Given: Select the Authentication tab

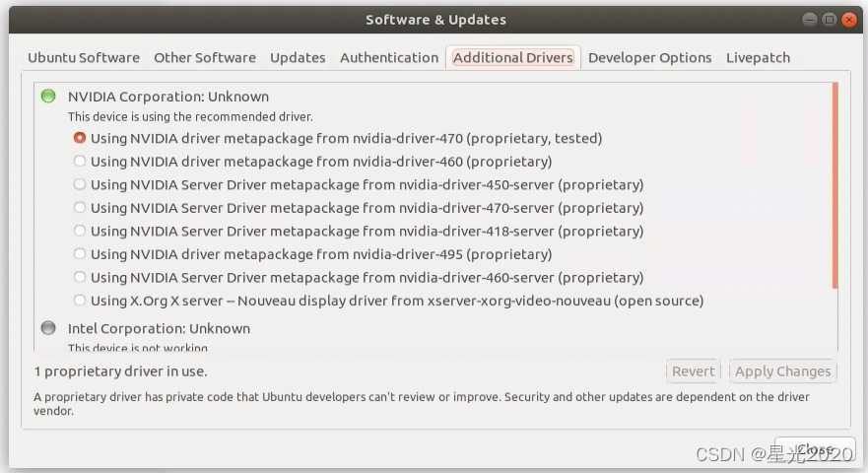Looking at the screenshot, I should pyautogui.click(x=389, y=57).
